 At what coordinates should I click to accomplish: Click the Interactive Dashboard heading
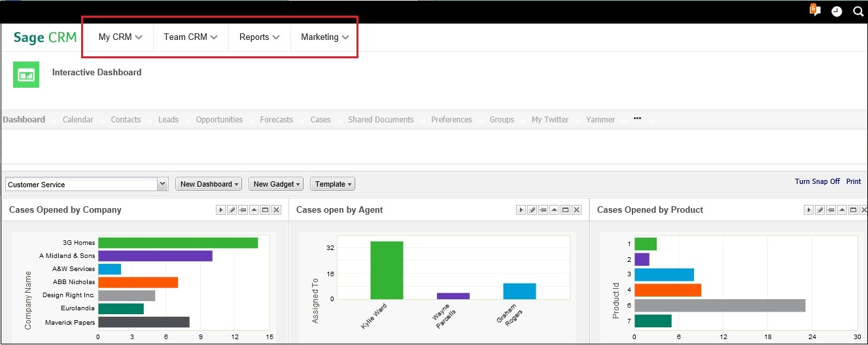coord(97,72)
